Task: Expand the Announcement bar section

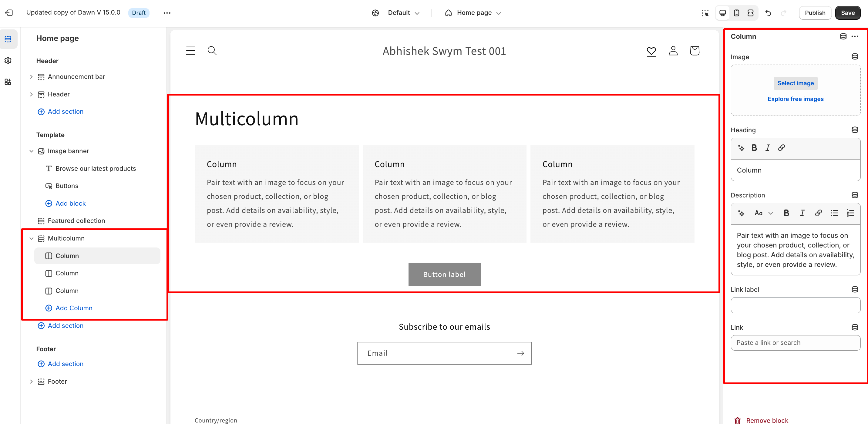Action: [x=31, y=77]
